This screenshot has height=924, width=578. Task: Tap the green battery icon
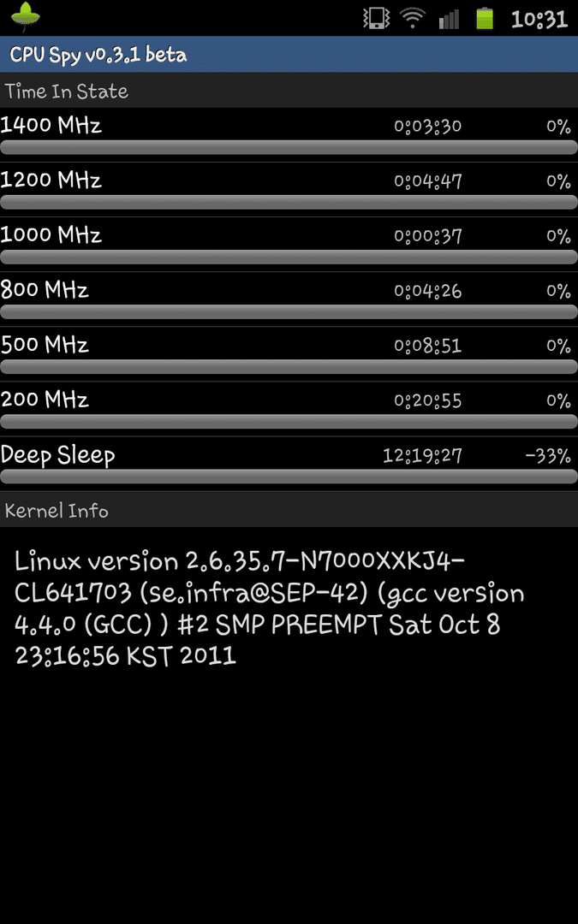pyautogui.click(x=485, y=18)
